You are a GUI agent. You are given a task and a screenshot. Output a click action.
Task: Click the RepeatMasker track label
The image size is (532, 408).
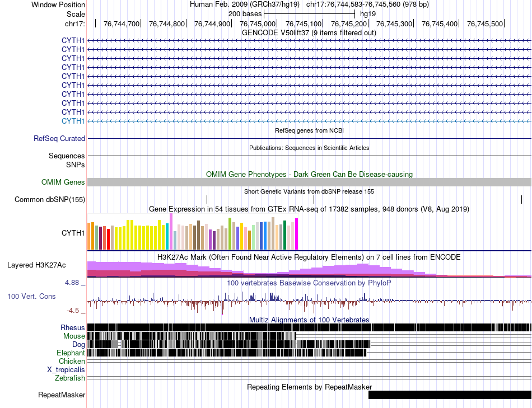pyautogui.click(x=62, y=395)
